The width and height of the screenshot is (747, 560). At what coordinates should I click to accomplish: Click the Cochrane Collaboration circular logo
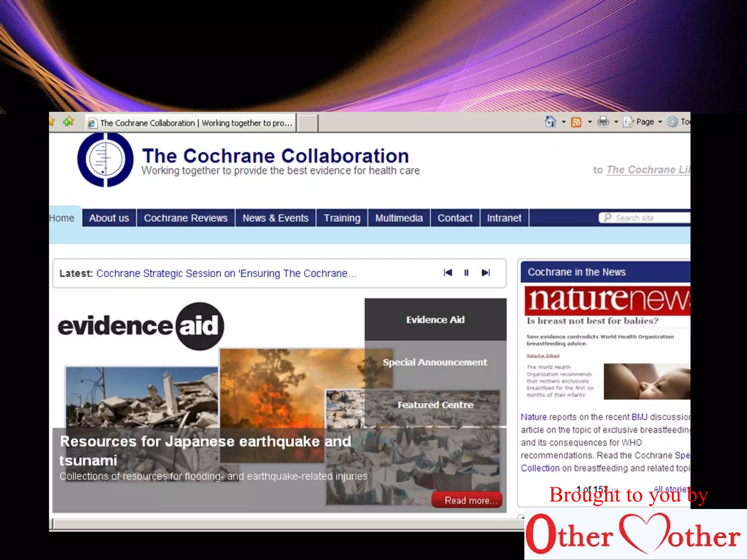pyautogui.click(x=105, y=160)
